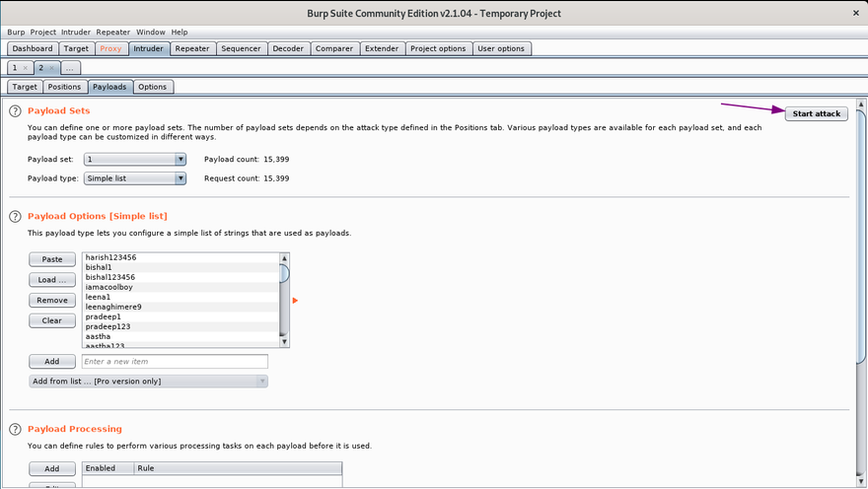
Task: Click the Load ... button
Action: tap(52, 280)
